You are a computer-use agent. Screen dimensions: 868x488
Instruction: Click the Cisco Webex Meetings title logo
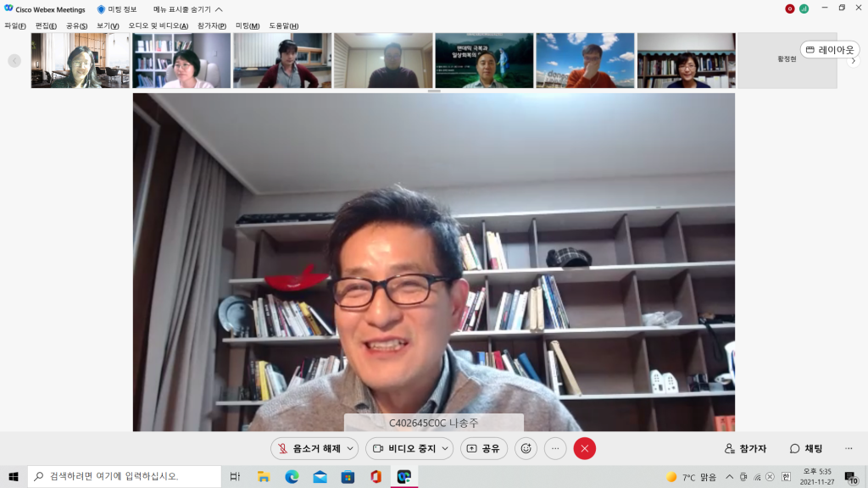tap(8, 8)
